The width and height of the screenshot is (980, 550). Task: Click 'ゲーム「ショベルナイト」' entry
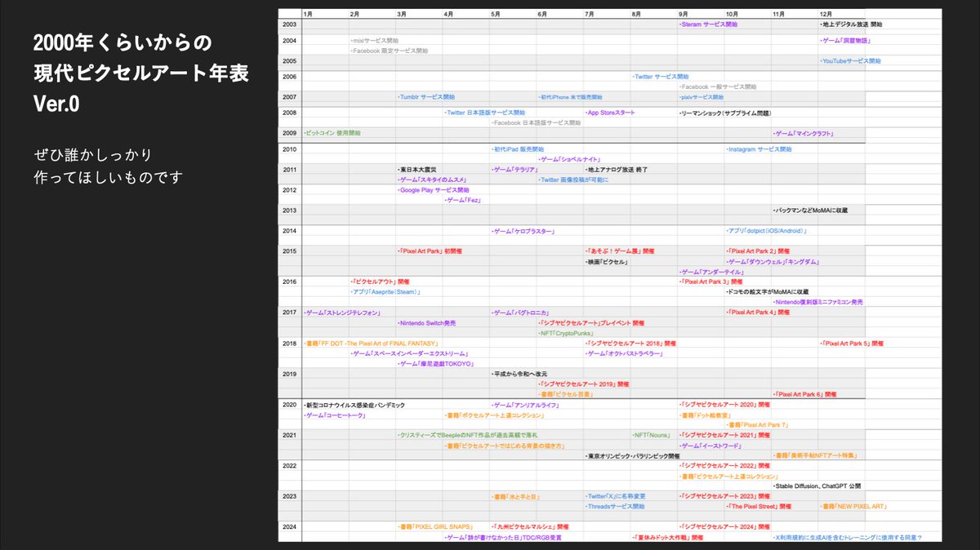[x=570, y=159]
